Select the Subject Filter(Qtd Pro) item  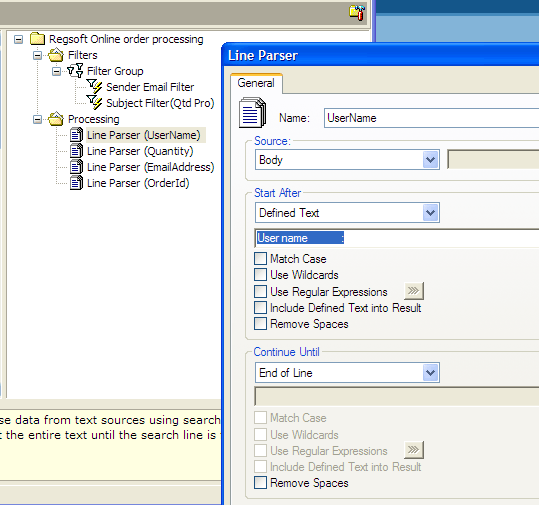[160, 103]
